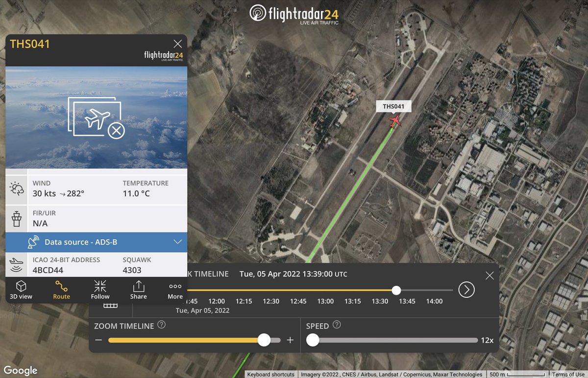The width and height of the screenshot is (588, 378).
Task: Increase zoom timeline with plus button
Action: (290, 340)
